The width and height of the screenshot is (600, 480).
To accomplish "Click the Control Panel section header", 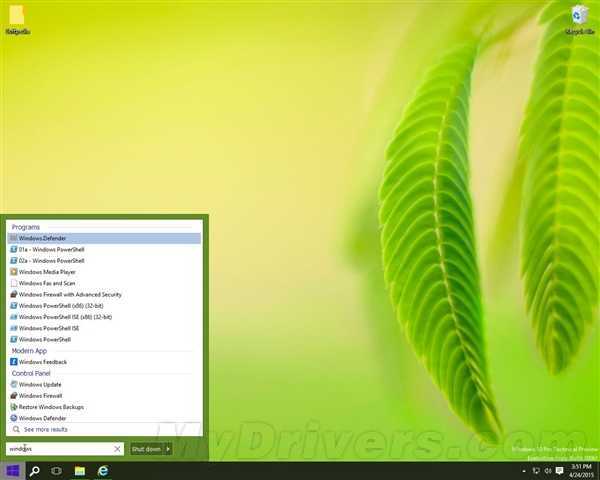I will [31, 373].
